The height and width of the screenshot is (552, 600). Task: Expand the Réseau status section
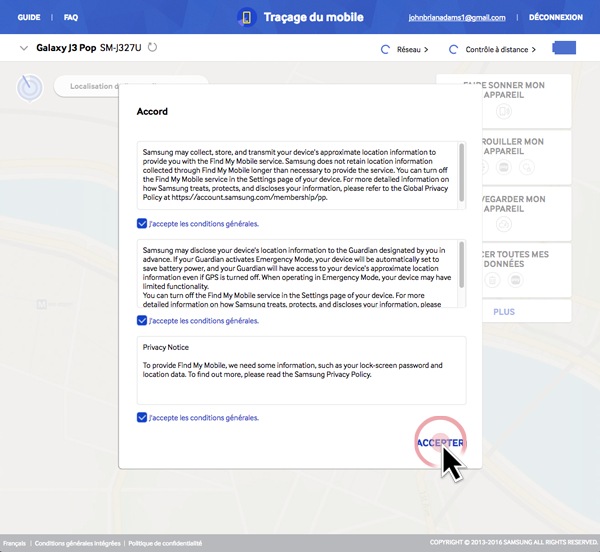(412, 49)
